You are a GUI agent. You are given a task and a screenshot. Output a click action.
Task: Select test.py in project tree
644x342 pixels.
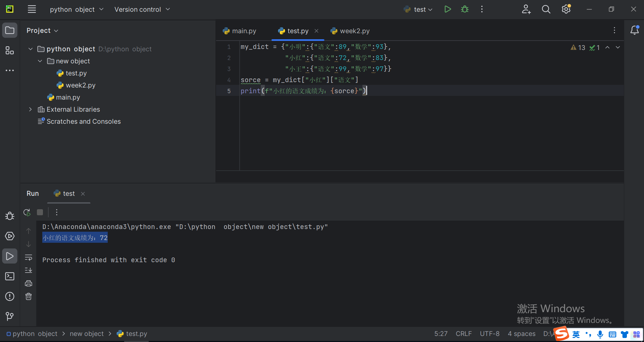click(x=71, y=73)
